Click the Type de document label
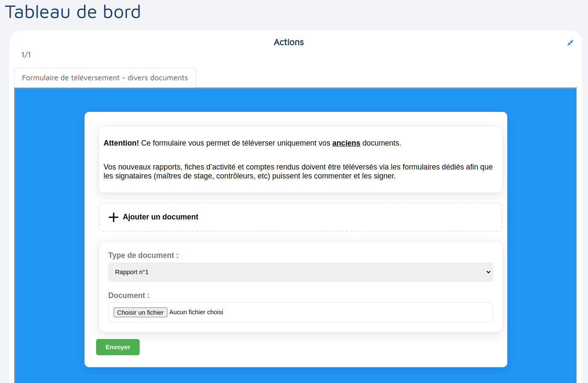Viewport: 588px width, 383px height. pyautogui.click(x=143, y=255)
